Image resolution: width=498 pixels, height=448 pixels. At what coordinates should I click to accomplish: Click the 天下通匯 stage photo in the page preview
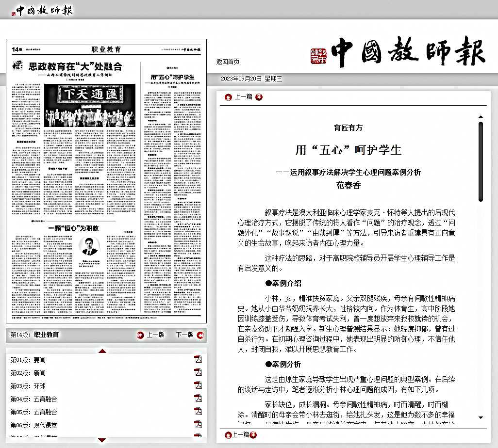[x=90, y=105]
